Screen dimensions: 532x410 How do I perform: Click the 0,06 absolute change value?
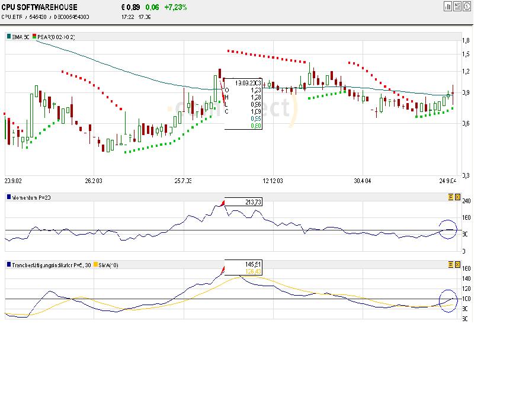[152, 7]
